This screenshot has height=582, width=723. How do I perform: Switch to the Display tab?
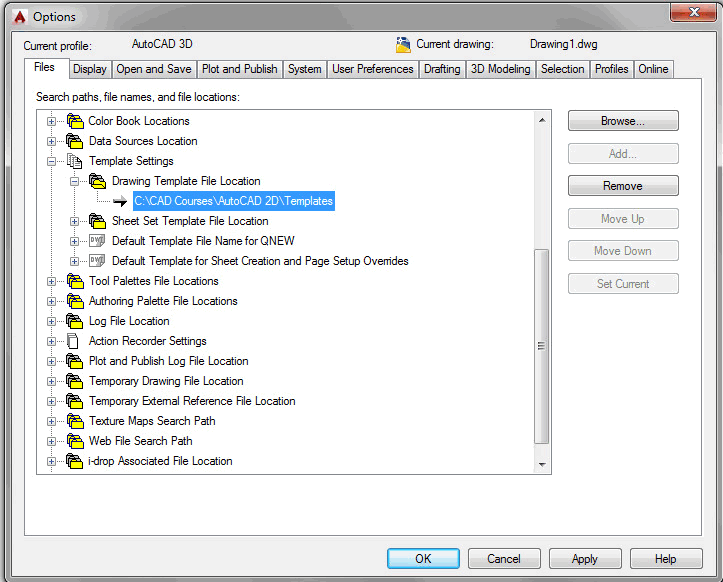click(90, 69)
